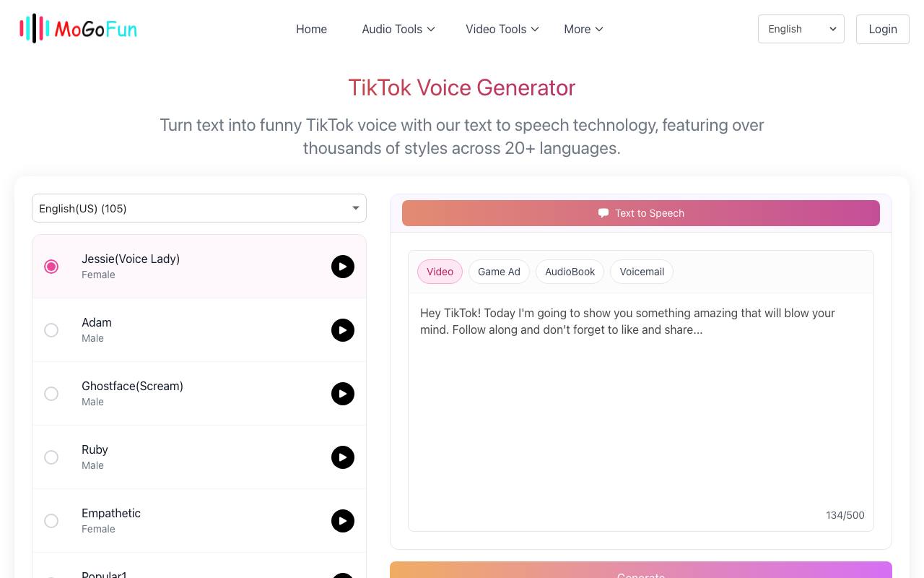Select the Adam voice radio button

pos(51,330)
